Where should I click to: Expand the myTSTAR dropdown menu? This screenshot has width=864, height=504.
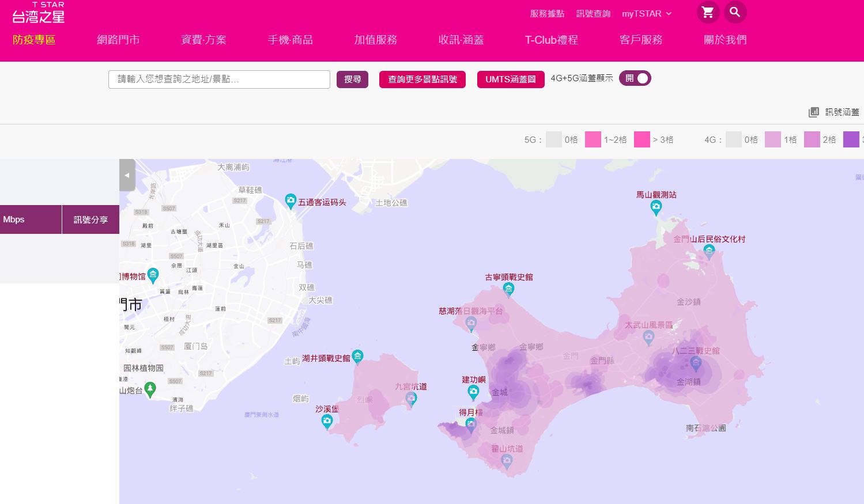tap(647, 14)
